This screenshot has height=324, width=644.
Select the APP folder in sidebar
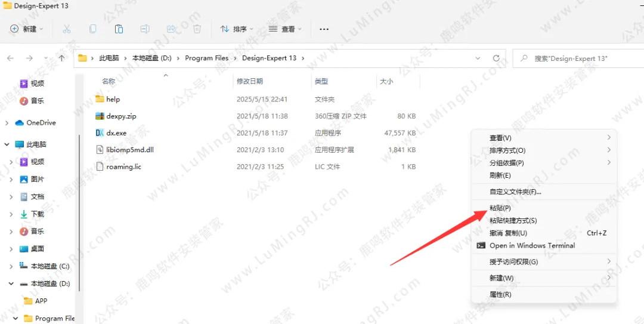coord(36,301)
